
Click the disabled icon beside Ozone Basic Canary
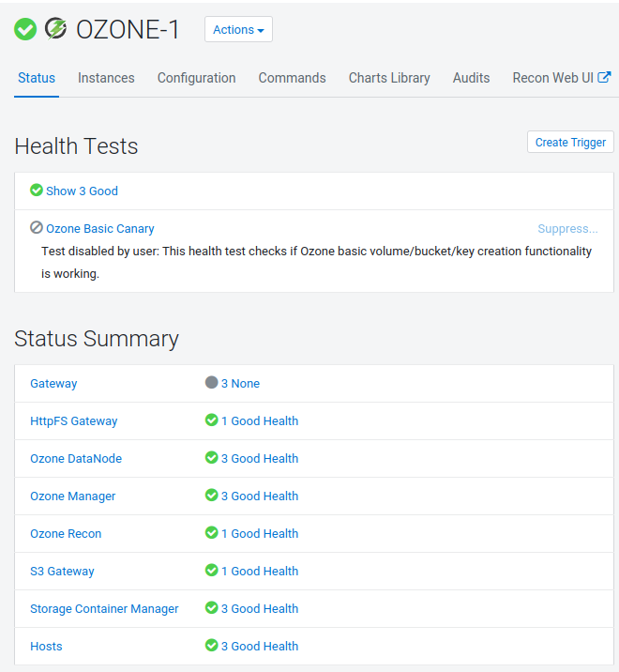tap(37, 228)
